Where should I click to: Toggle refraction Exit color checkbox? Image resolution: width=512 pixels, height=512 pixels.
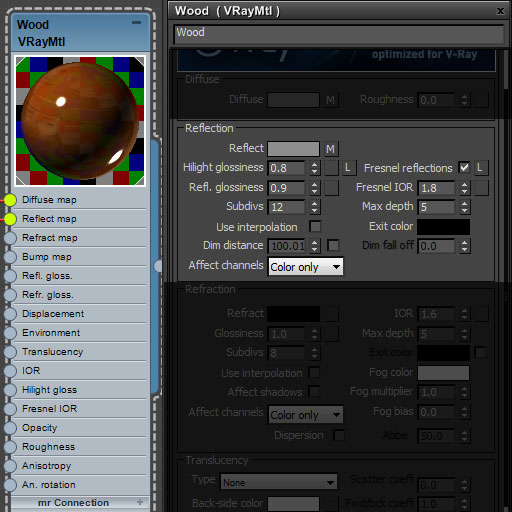(480, 352)
